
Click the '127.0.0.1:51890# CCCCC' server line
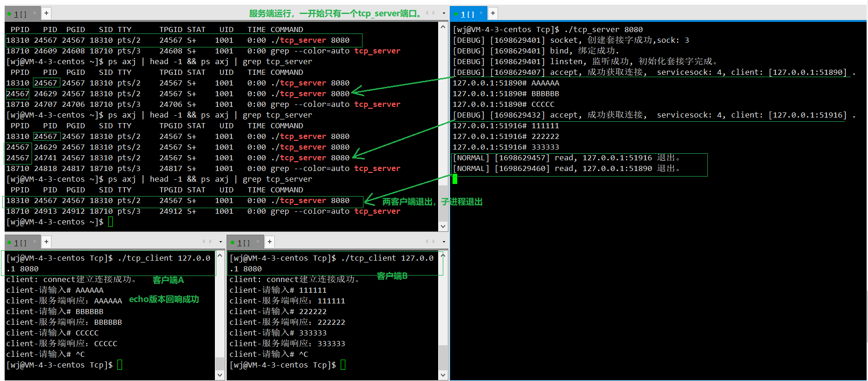click(x=504, y=104)
